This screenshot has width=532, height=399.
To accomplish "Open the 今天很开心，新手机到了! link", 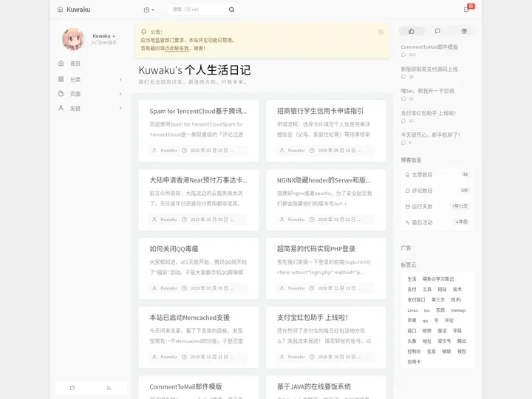I will [430, 134].
